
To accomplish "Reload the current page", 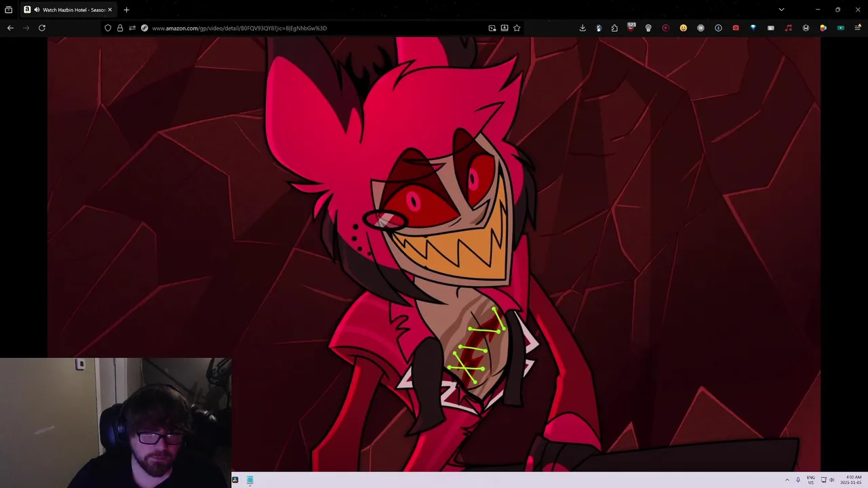I will click(x=42, y=28).
